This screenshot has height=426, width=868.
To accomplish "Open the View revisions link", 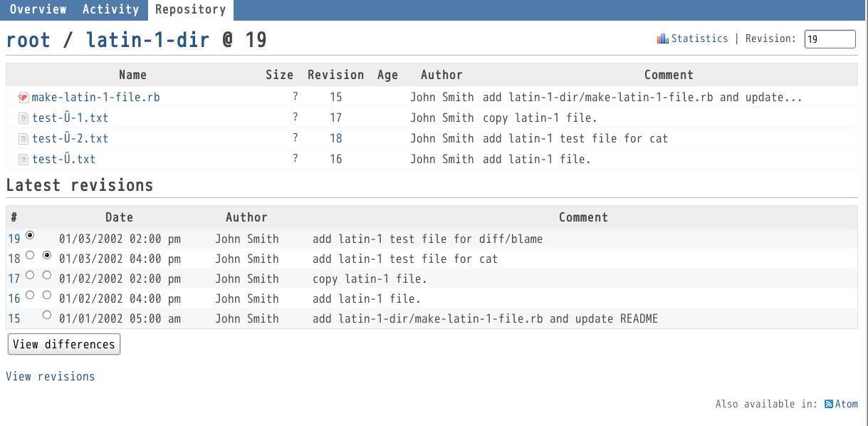I will click(x=51, y=376).
